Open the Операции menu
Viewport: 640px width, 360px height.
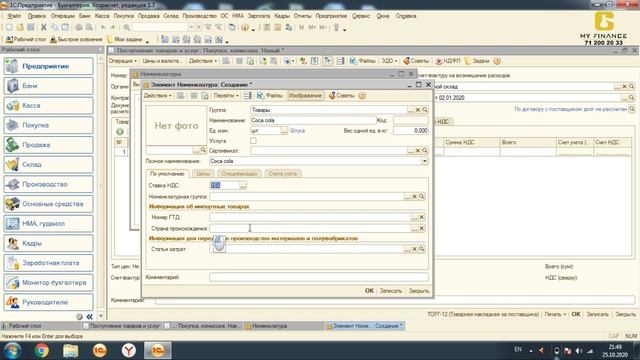62,16
